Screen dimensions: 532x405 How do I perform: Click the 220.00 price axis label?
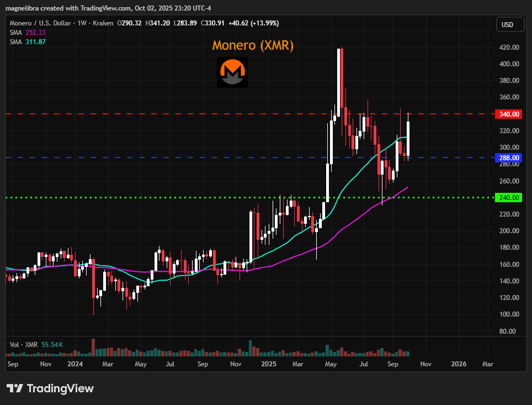[x=509, y=214]
